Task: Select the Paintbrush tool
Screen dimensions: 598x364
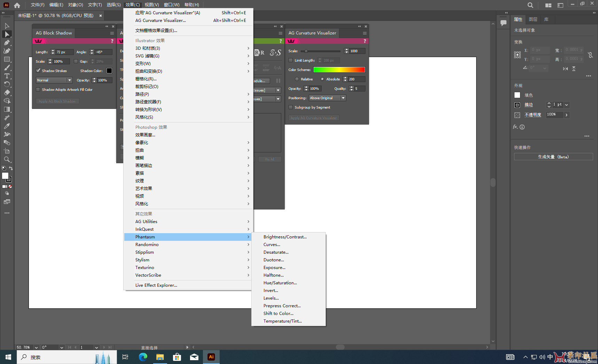Action: pos(7,68)
